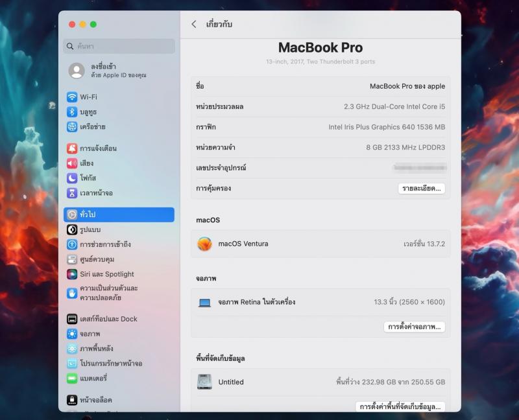Open the Displays (จอภาพ) icon in sidebar
This screenshot has height=420, width=519.
(72, 334)
